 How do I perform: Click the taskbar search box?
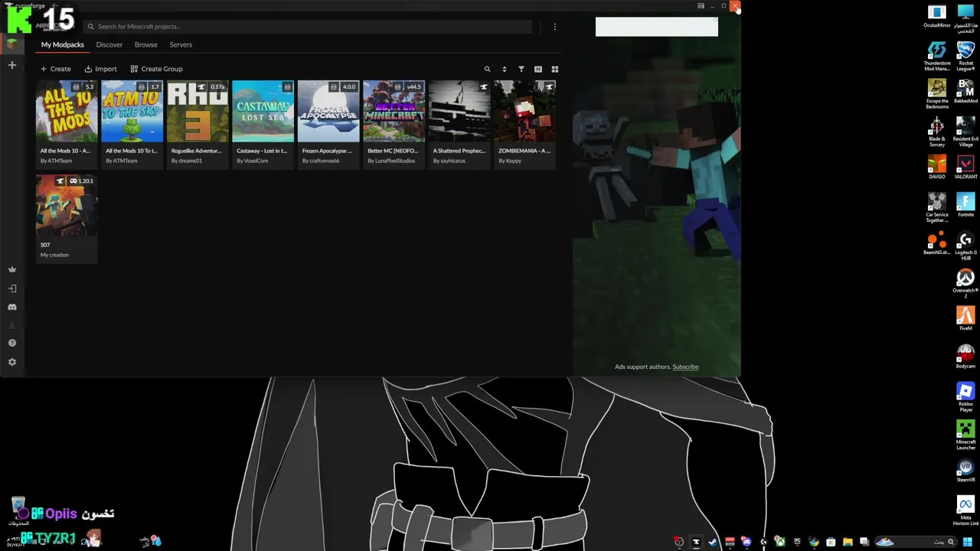[x=915, y=542]
